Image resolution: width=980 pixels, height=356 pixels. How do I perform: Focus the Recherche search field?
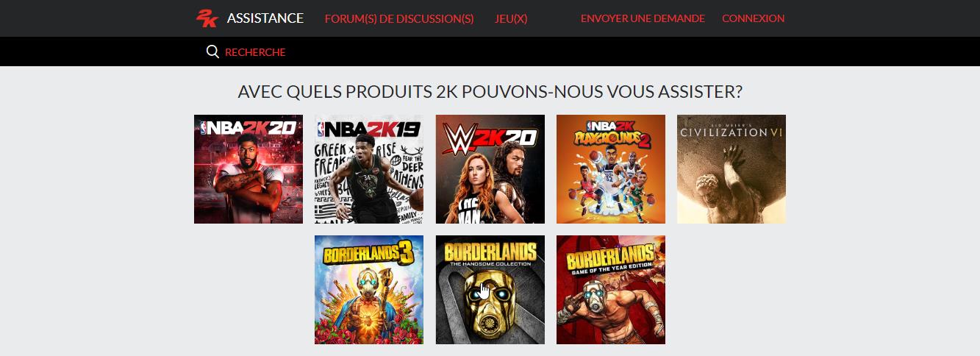tap(255, 52)
